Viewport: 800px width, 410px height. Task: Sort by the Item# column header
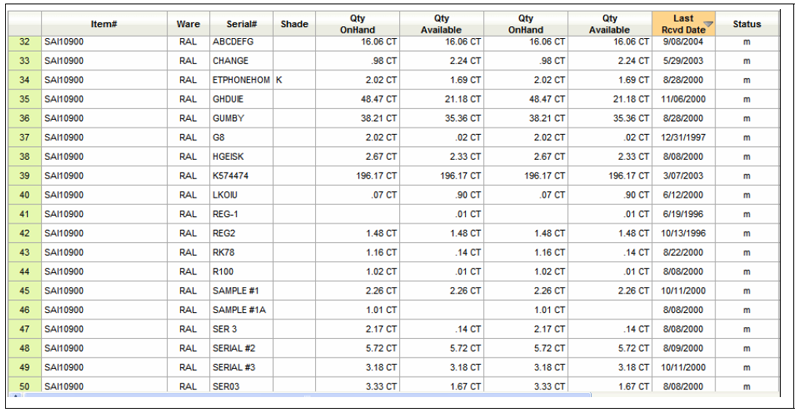coord(104,24)
